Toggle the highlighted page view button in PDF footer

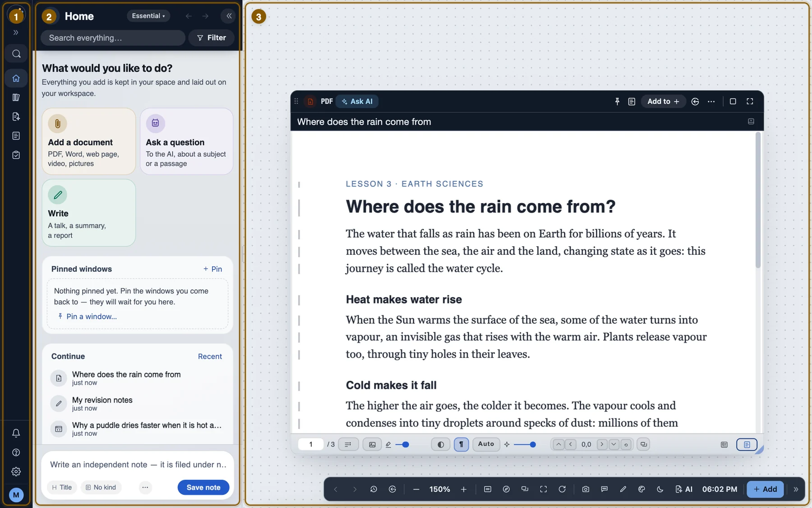(x=747, y=444)
